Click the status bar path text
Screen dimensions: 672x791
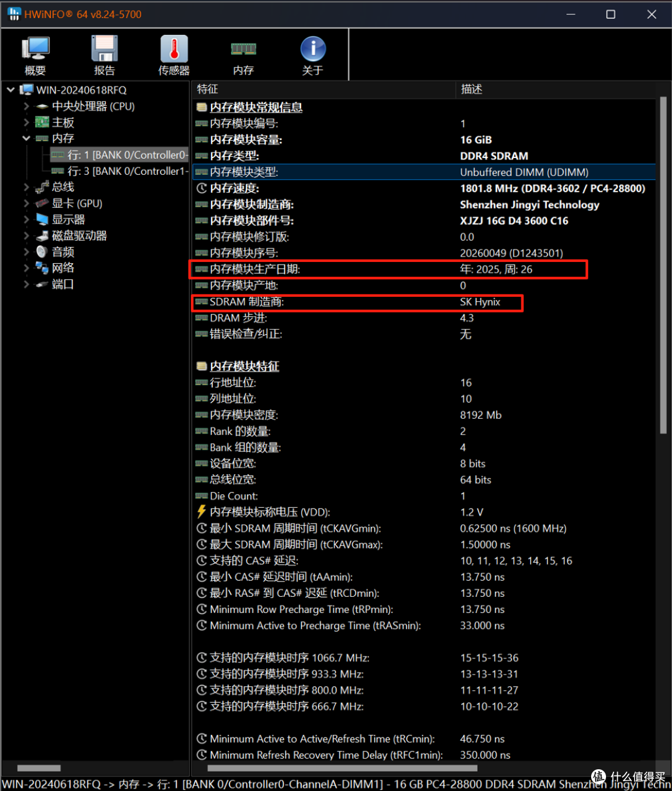click(x=336, y=784)
